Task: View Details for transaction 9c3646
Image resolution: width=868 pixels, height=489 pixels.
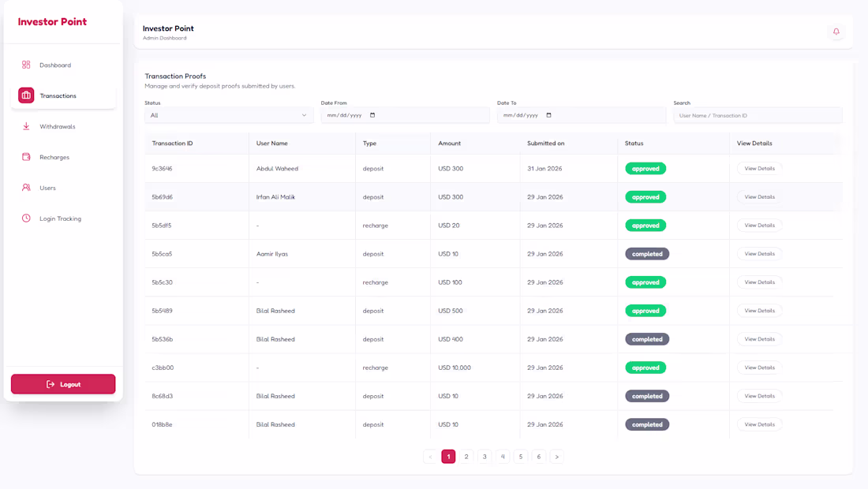Action: (x=759, y=169)
